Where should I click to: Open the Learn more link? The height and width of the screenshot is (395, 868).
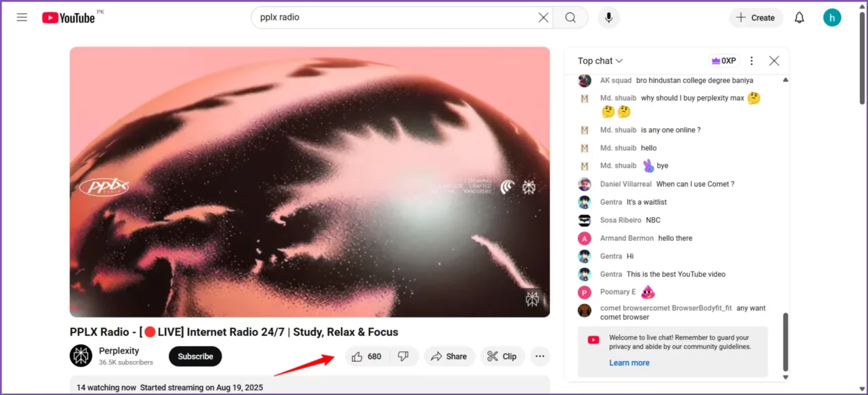[629, 363]
